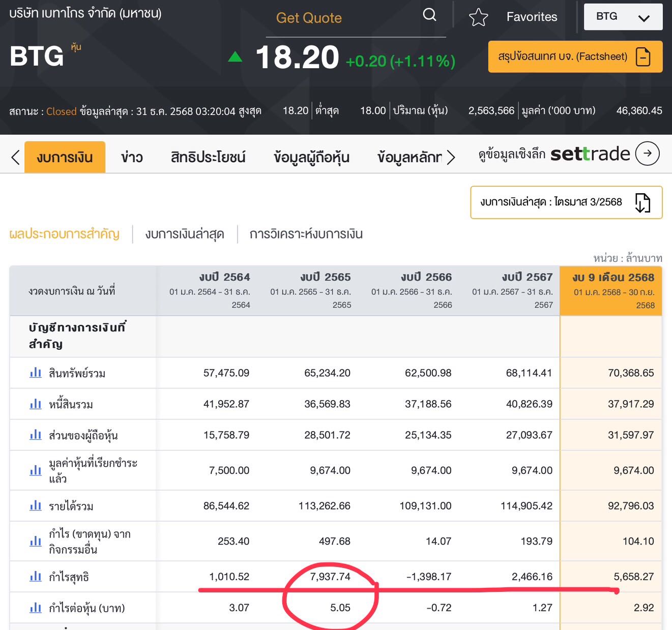
Task: Click the กำไรต่อหุ้น (บาท) row label
Action: 86,608
